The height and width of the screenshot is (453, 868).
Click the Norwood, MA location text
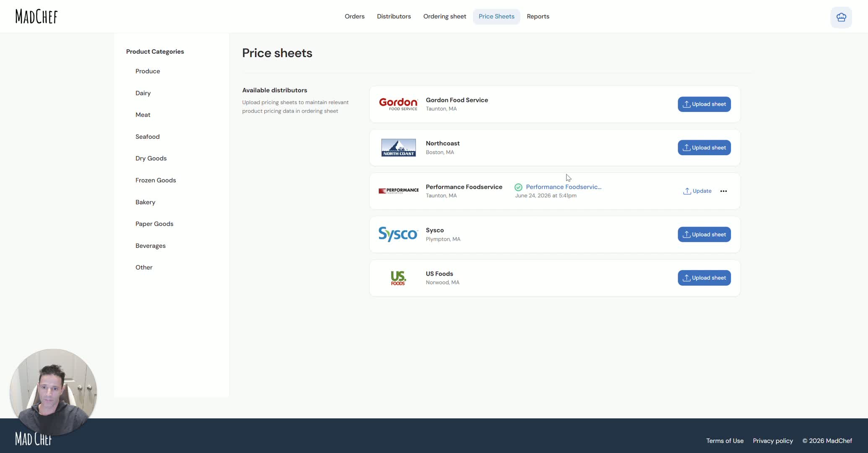[442, 283]
